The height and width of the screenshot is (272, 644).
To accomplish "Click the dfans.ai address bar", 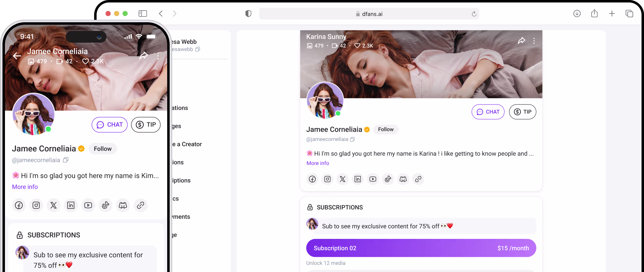I will pyautogui.click(x=369, y=14).
